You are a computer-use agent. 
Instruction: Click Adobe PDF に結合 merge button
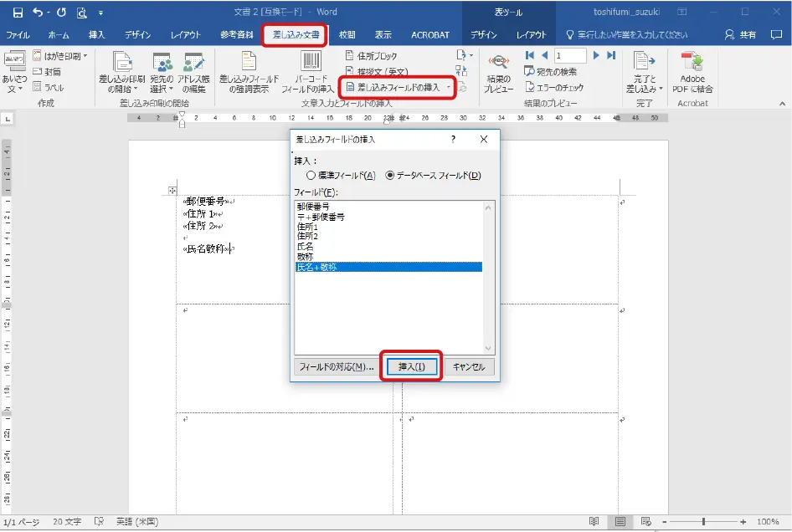(x=692, y=73)
